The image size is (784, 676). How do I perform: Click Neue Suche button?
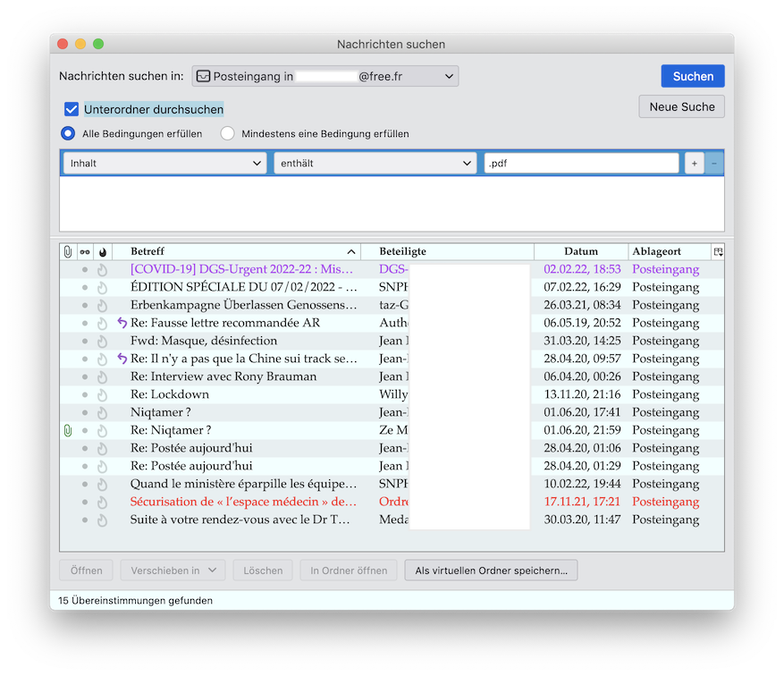(681, 106)
